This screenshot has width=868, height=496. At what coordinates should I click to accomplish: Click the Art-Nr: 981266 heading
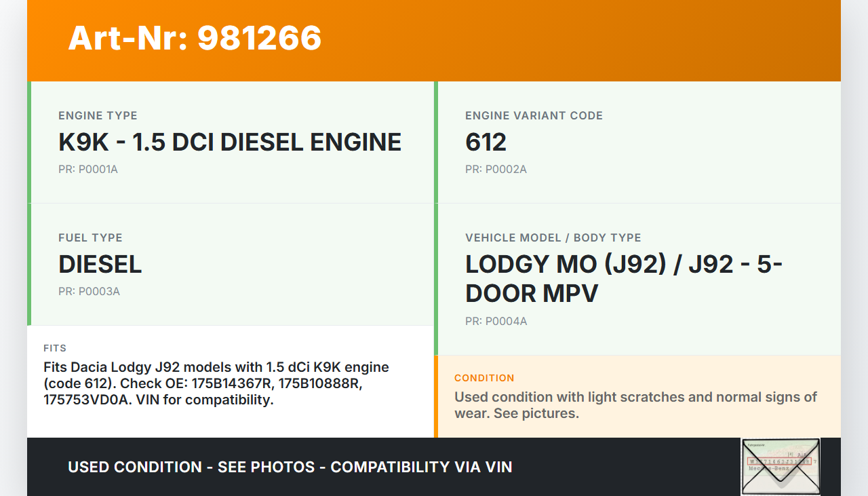coord(195,38)
